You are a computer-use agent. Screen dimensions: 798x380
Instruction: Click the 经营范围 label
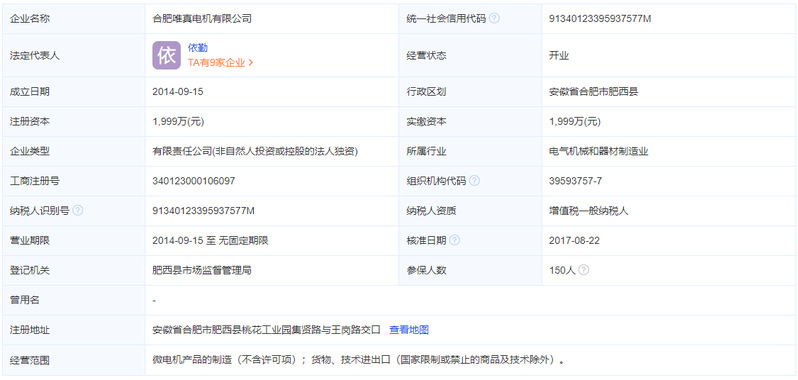(x=30, y=360)
